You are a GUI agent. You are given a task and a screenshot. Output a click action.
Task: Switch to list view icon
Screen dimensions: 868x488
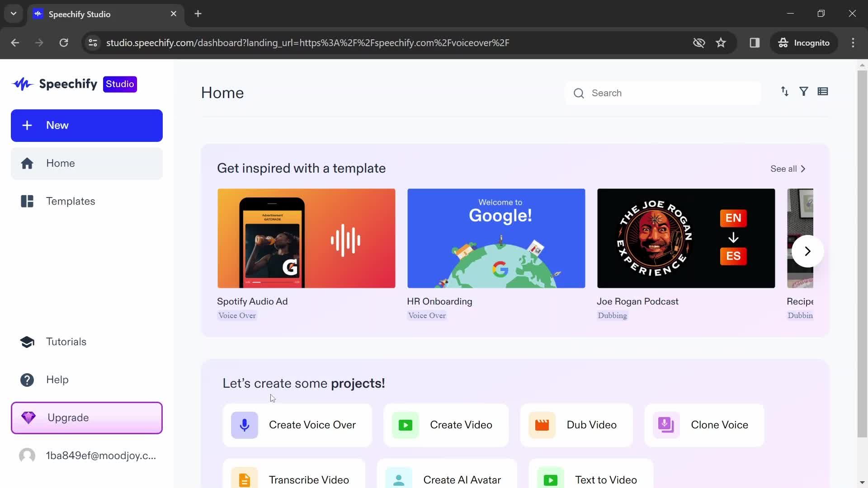coord(823,92)
